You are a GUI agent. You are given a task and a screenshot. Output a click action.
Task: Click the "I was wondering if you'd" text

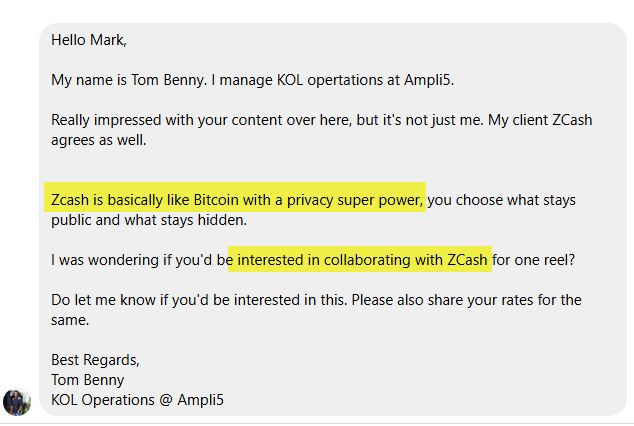(138, 260)
